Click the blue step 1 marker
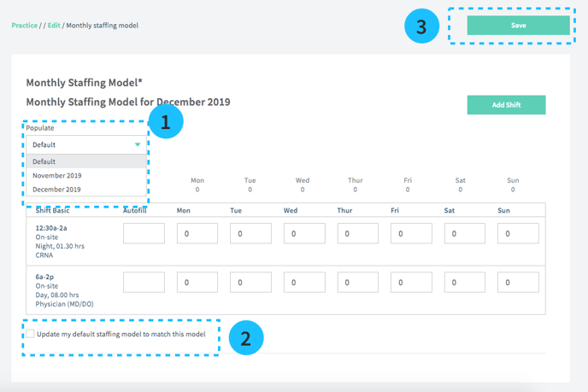The width and height of the screenshot is (588, 392). 166,121
